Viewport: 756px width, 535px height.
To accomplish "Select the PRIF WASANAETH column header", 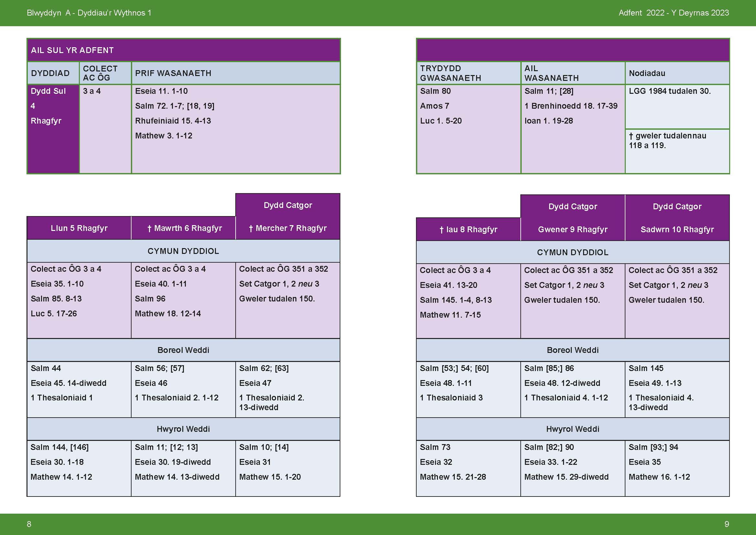I will [173, 73].
